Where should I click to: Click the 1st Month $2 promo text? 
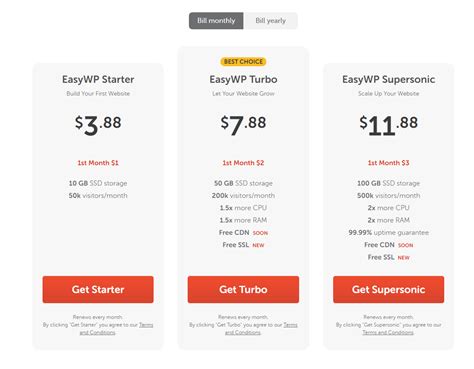pyautogui.click(x=243, y=163)
